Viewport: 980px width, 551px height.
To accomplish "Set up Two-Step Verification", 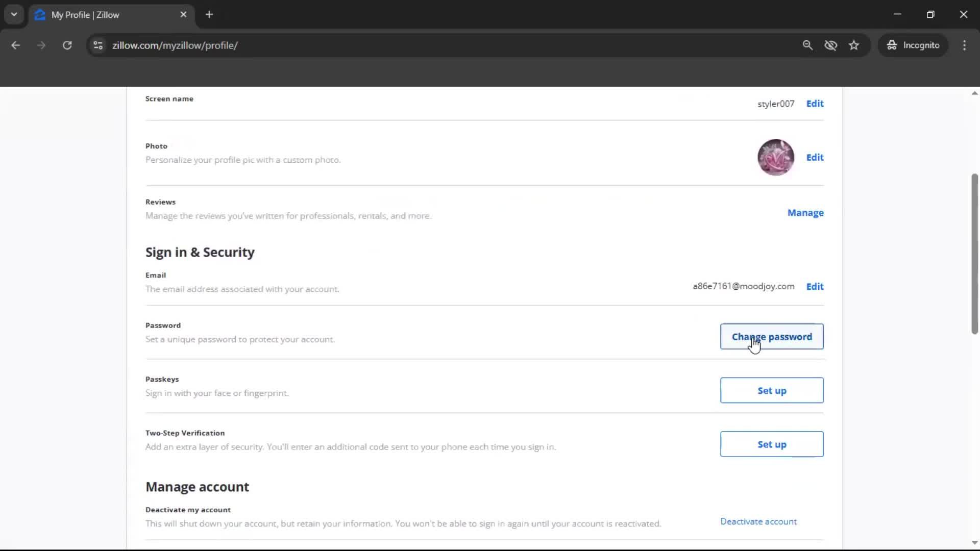I will [x=771, y=444].
